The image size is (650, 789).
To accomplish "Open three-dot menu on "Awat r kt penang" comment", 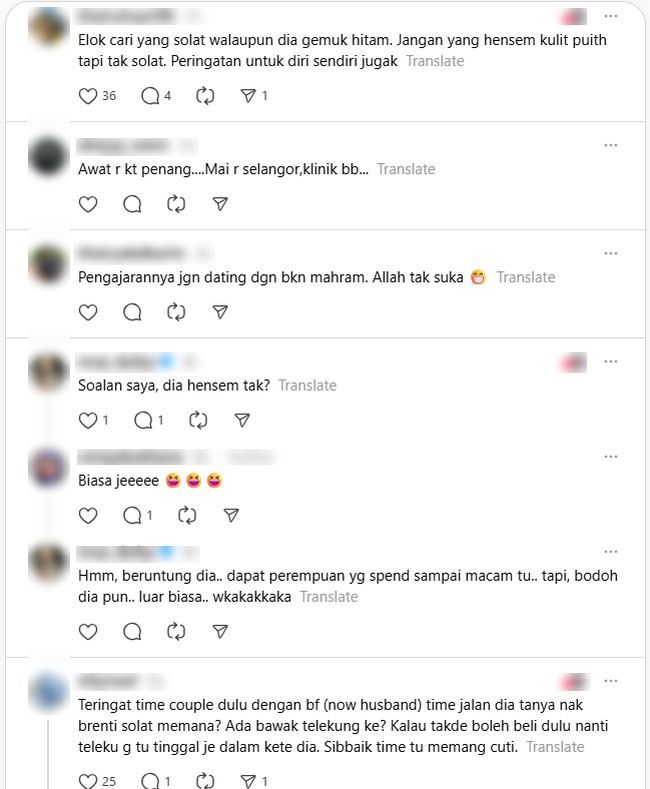I will [610, 145].
